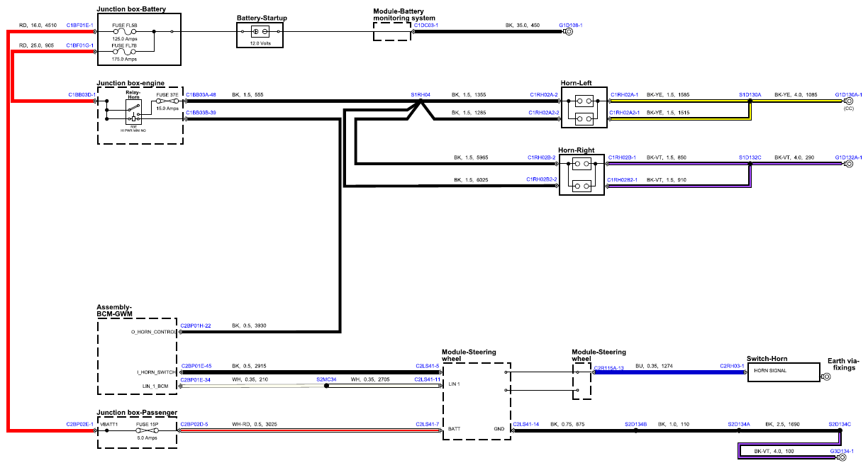Click the Relay-Horn relay symbol
This screenshot has height=468, width=868.
[133, 112]
